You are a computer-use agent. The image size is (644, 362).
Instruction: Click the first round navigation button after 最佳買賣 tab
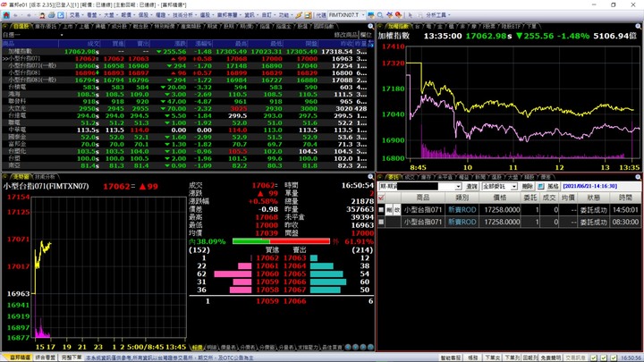tap(348, 347)
